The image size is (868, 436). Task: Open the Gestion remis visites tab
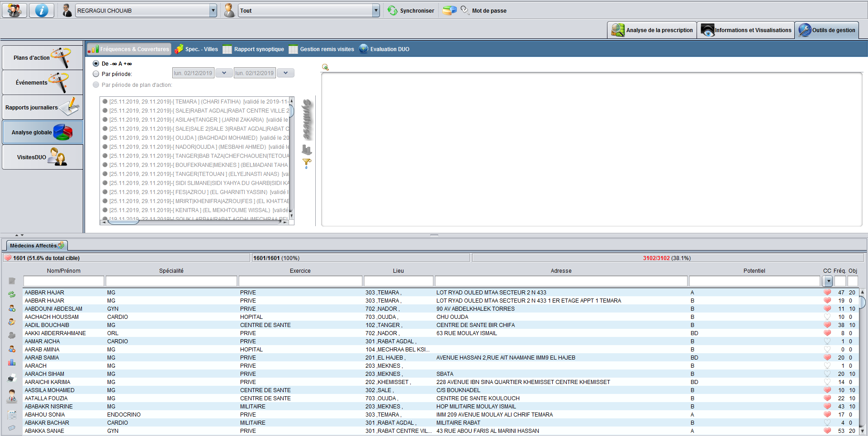click(321, 49)
